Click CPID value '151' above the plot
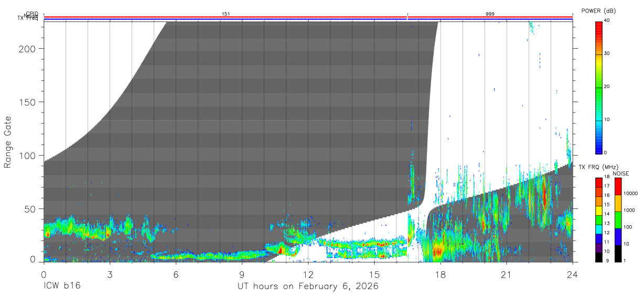The image size is (644, 297). pyautogui.click(x=226, y=14)
